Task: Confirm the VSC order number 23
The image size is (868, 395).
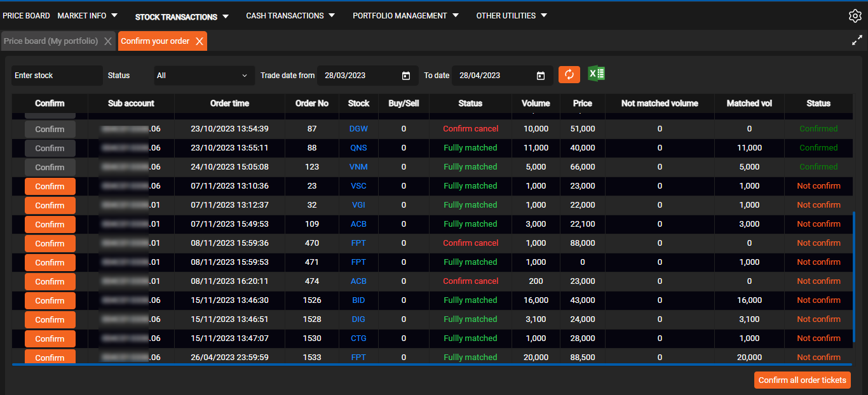Action: [50, 186]
